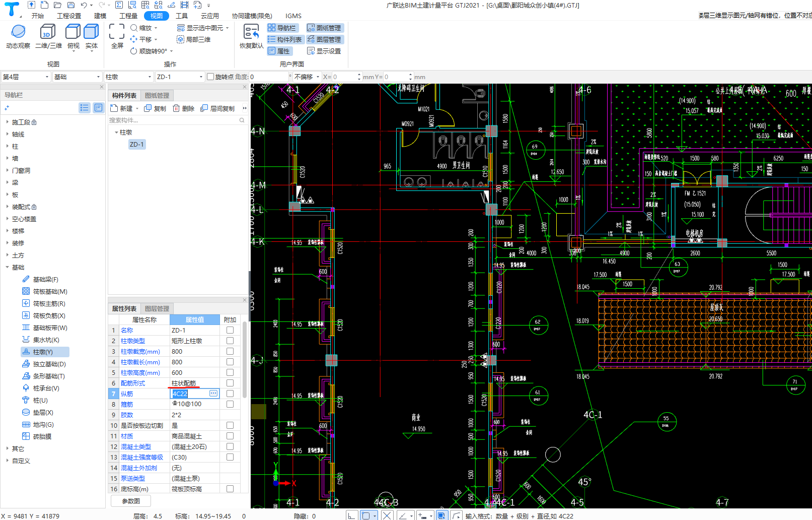This screenshot has width=812, height=520.
Task: Check the 附加 box for 柱墩高度 row
Action: pos(230,372)
